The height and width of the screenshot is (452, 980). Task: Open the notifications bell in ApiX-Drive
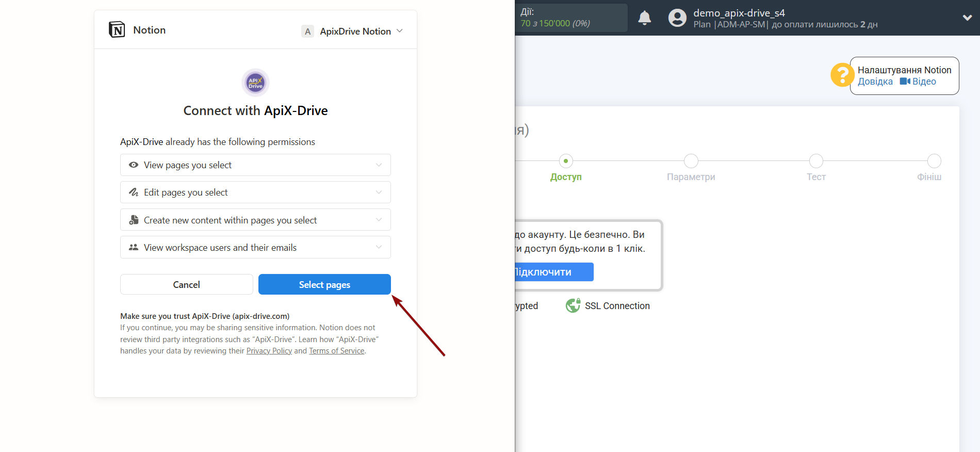coord(645,18)
